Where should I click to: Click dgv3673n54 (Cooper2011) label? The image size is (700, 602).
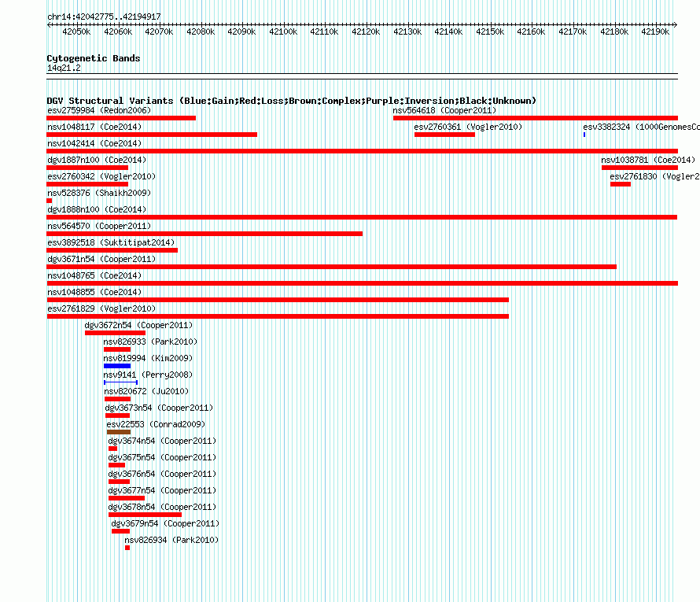pyautogui.click(x=159, y=408)
